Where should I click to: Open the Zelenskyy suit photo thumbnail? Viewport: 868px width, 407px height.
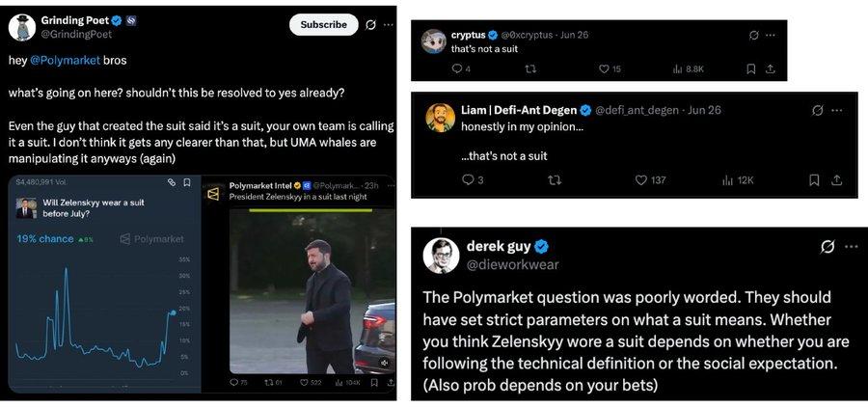click(x=312, y=289)
